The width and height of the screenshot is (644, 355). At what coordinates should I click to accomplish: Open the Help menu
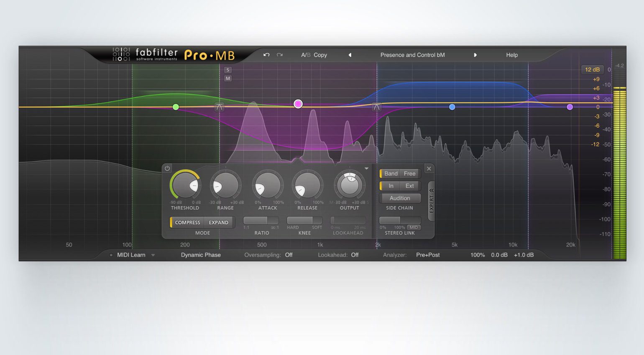pos(511,55)
